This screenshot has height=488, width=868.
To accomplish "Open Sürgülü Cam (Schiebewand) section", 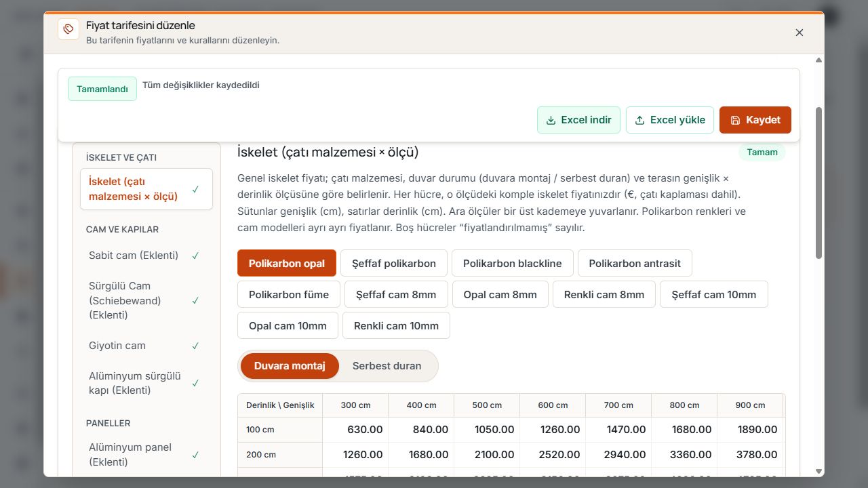I will click(x=146, y=300).
